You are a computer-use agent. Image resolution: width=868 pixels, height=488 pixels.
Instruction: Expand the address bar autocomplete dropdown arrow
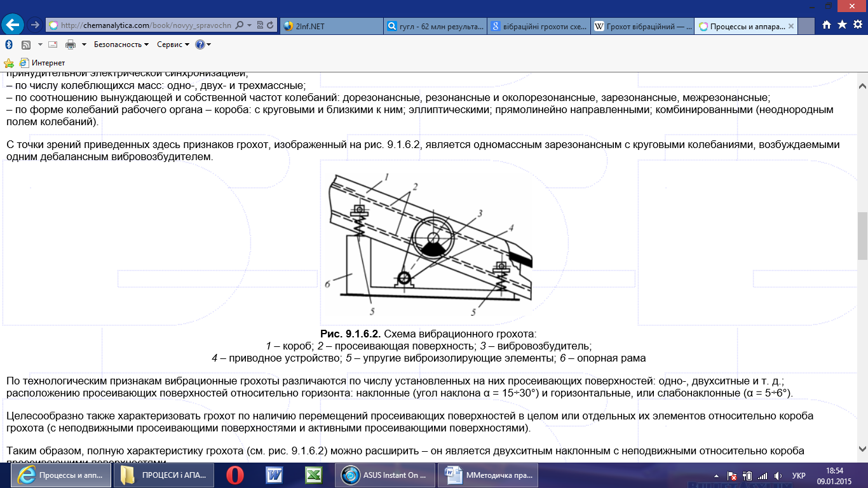[250, 25]
